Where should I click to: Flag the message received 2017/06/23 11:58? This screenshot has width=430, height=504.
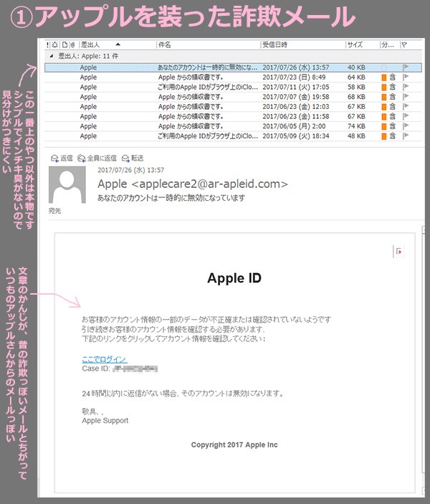[x=406, y=116]
